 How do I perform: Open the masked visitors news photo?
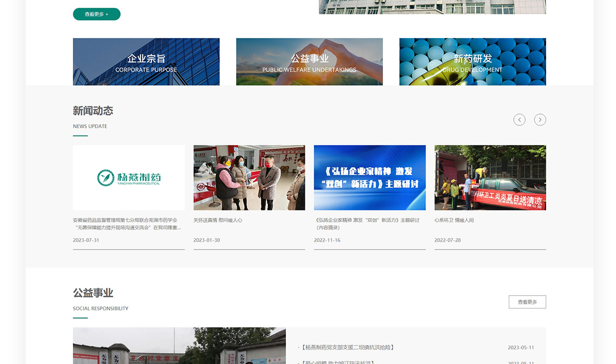pyautogui.click(x=249, y=178)
